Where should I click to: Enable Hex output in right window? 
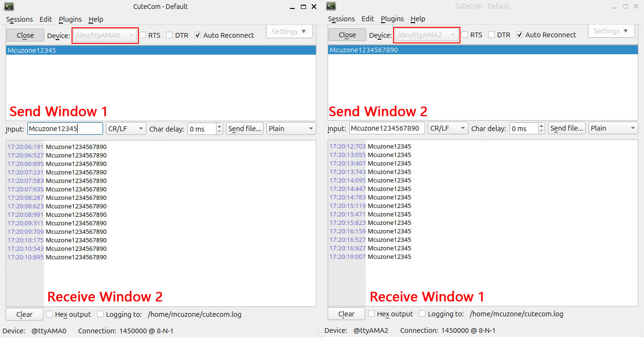(x=371, y=313)
